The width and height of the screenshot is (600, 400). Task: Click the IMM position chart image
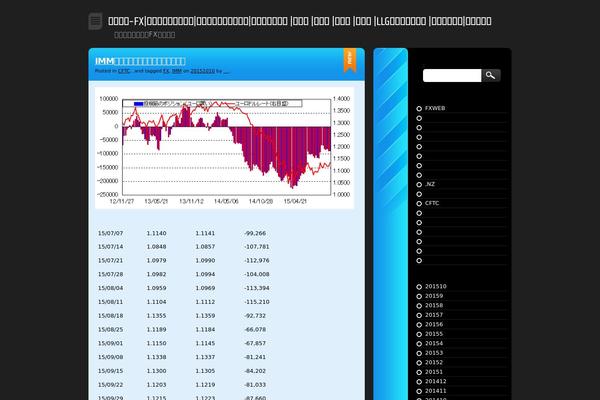(225, 148)
